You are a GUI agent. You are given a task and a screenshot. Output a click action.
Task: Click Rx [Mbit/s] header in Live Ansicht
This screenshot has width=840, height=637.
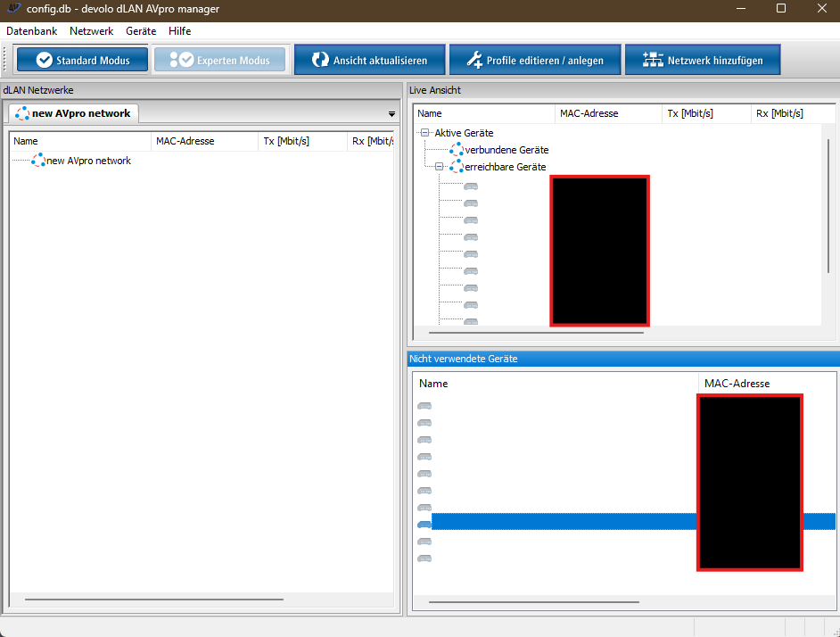(x=793, y=113)
